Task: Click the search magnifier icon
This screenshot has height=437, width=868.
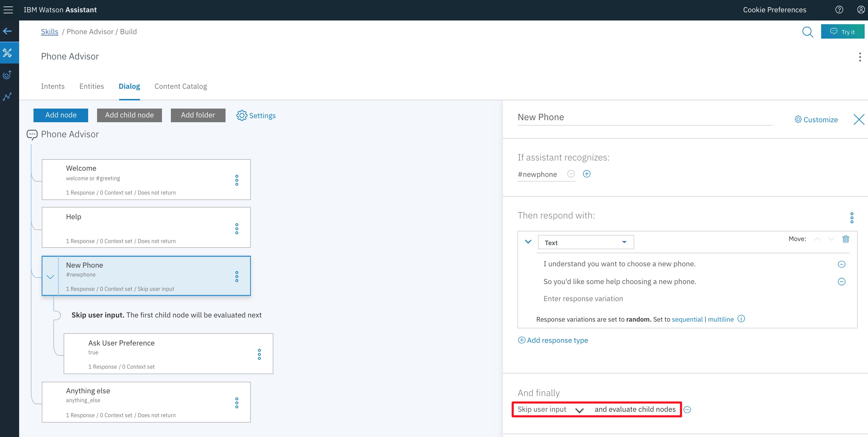Action: [807, 32]
